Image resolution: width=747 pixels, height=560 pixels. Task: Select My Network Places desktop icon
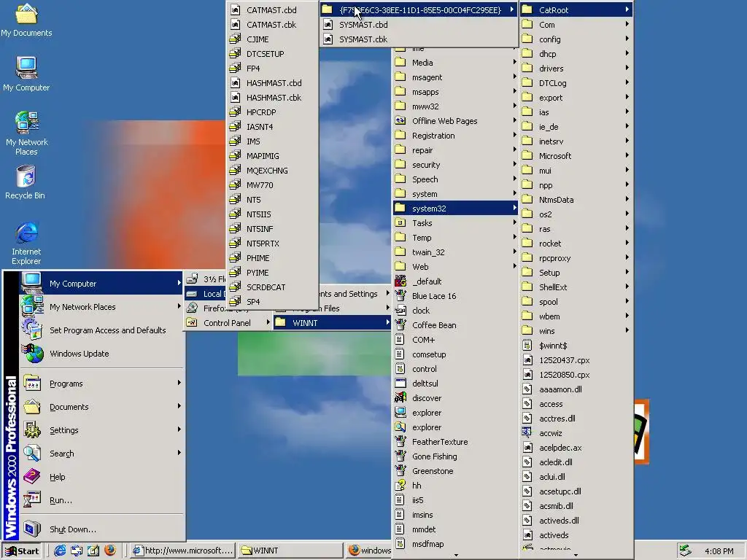(x=26, y=133)
